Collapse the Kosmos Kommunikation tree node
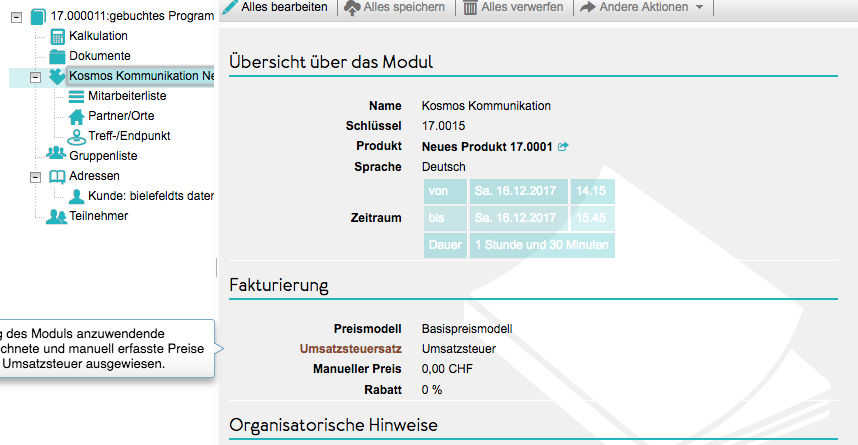 click(35, 77)
